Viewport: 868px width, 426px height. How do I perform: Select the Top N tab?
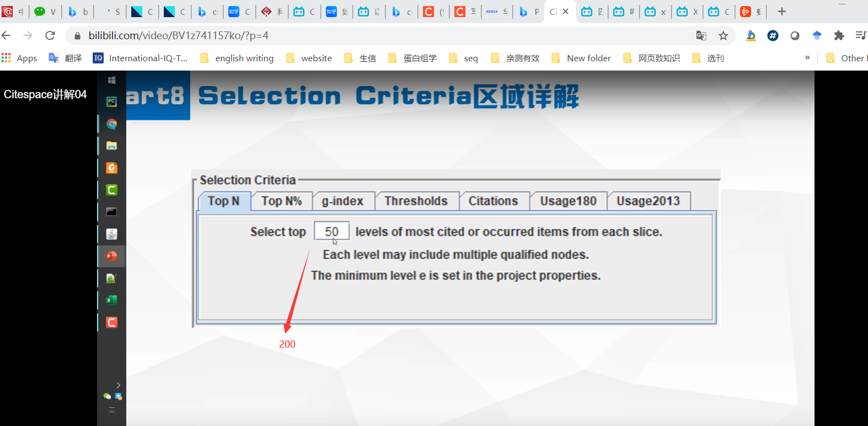pyautogui.click(x=224, y=201)
